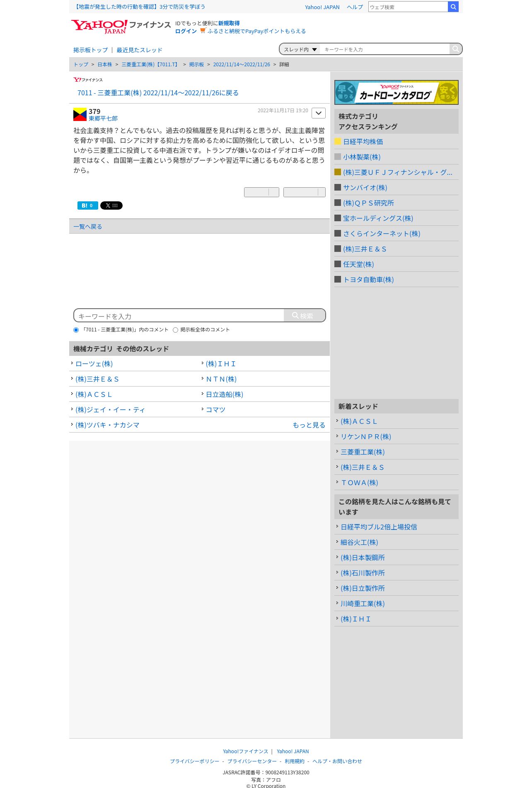532x788 pixels.
Task: Click the トップ breadcrumb
Action: point(81,65)
